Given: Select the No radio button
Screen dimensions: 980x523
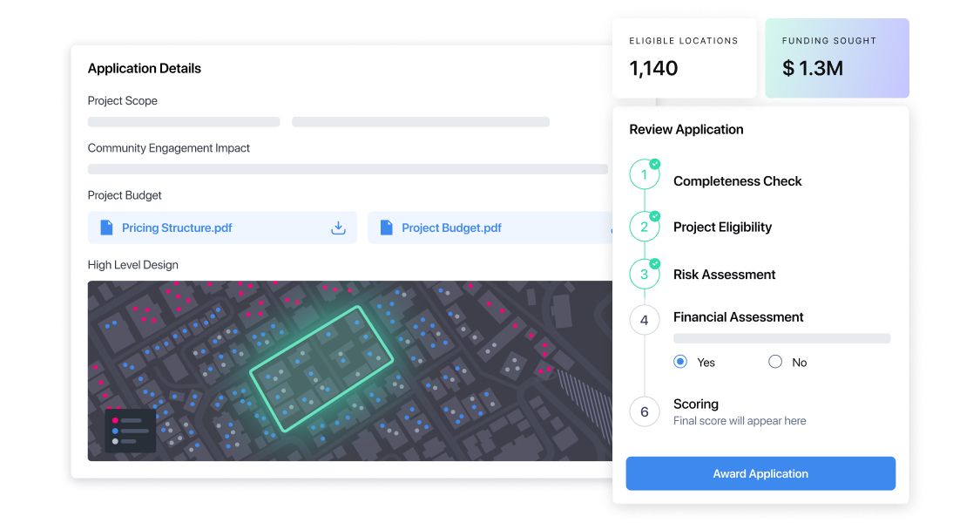Looking at the screenshot, I should 775,362.
